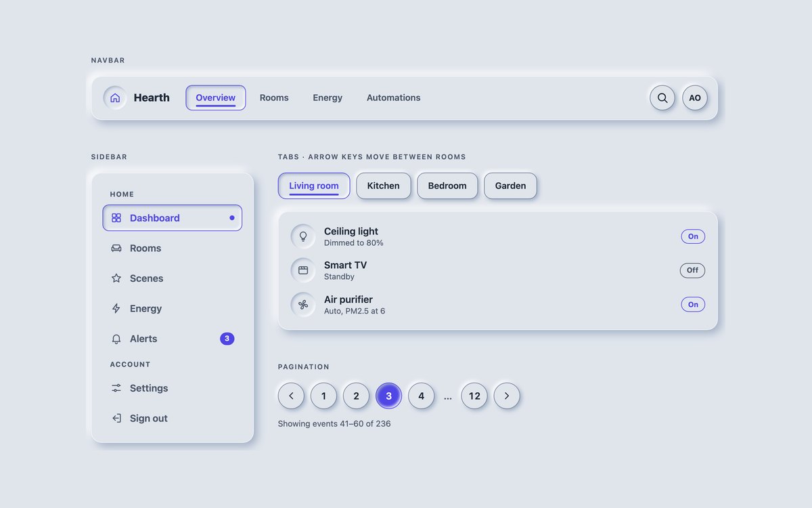Click the Sign out door icon
This screenshot has width=812, height=508.
(116, 419)
